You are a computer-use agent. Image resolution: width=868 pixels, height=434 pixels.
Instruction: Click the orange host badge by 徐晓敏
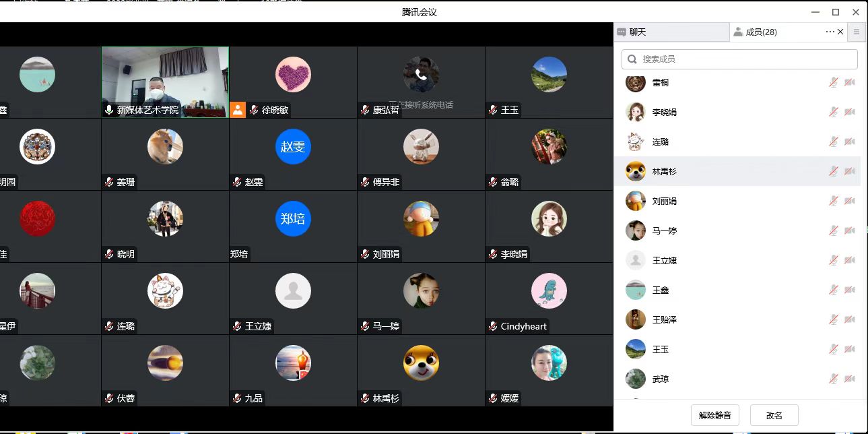pyautogui.click(x=238, y=110)
